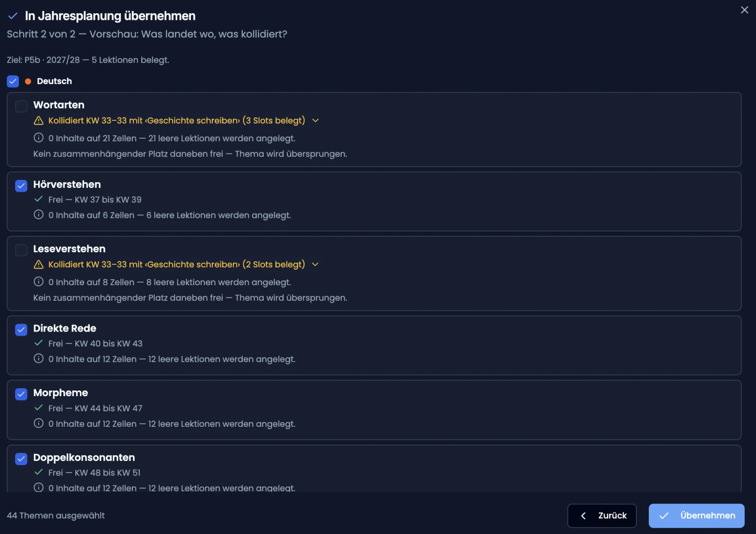Image resolution: width=756 pixels, height=534 pixels.
Task: Click the green check icon beside KW 37 bis KW 39
Action: click(x=39, y=199)
